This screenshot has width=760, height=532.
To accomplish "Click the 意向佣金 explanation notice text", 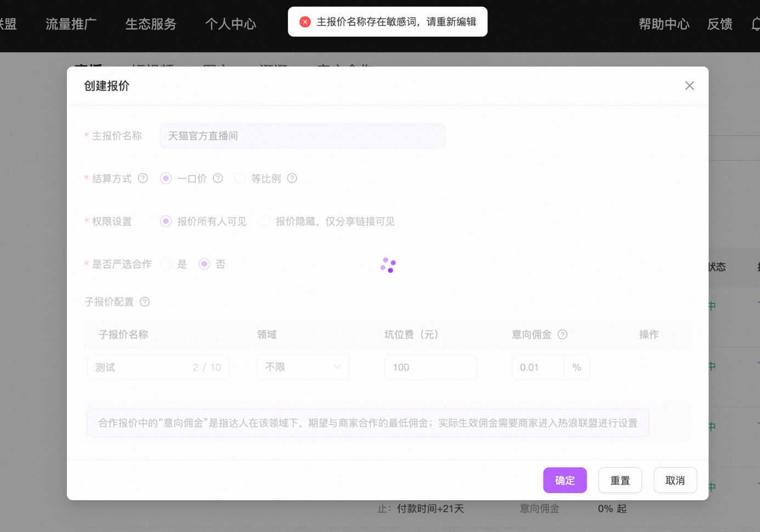I will click(x=368, y=423).
